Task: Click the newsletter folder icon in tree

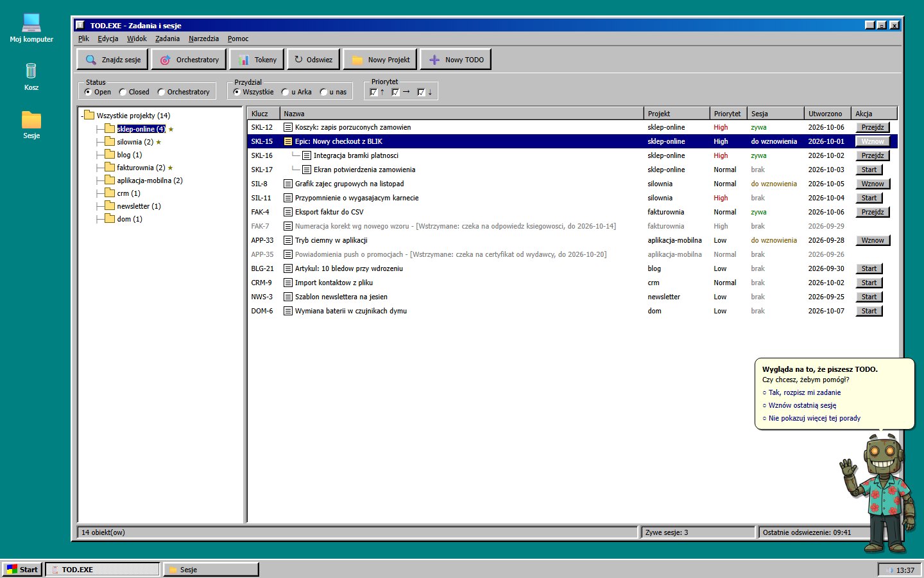Action: pos(110,206)
